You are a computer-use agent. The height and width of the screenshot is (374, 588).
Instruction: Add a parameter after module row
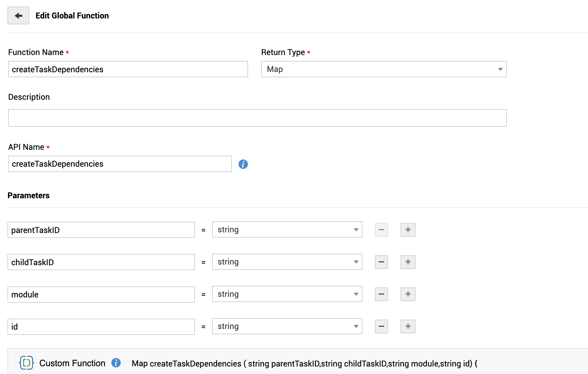(408, 294)
